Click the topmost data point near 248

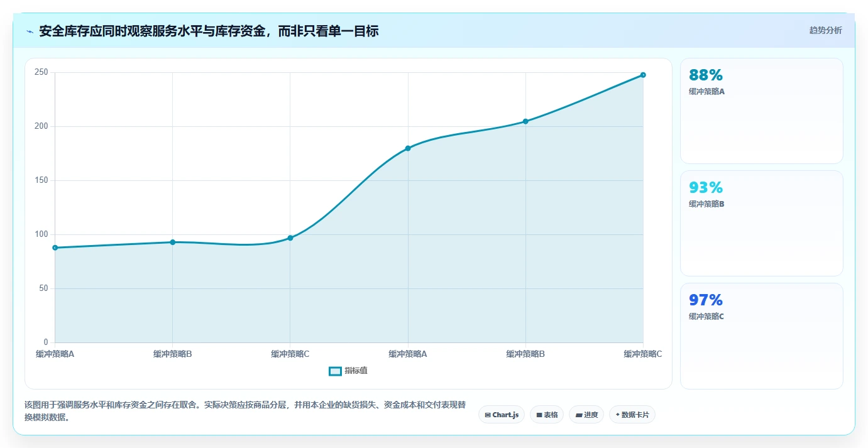(x=643, y=75)
